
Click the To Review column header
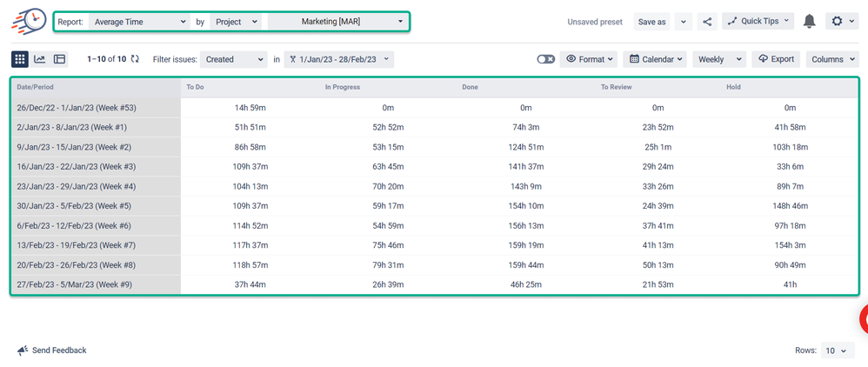tap(616, 87)
